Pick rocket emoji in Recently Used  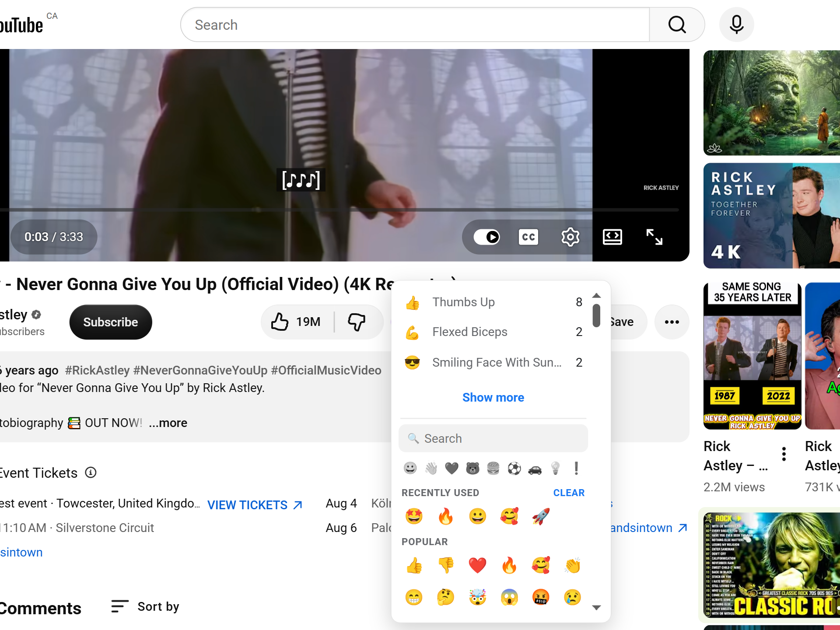(x=541, y=516)
